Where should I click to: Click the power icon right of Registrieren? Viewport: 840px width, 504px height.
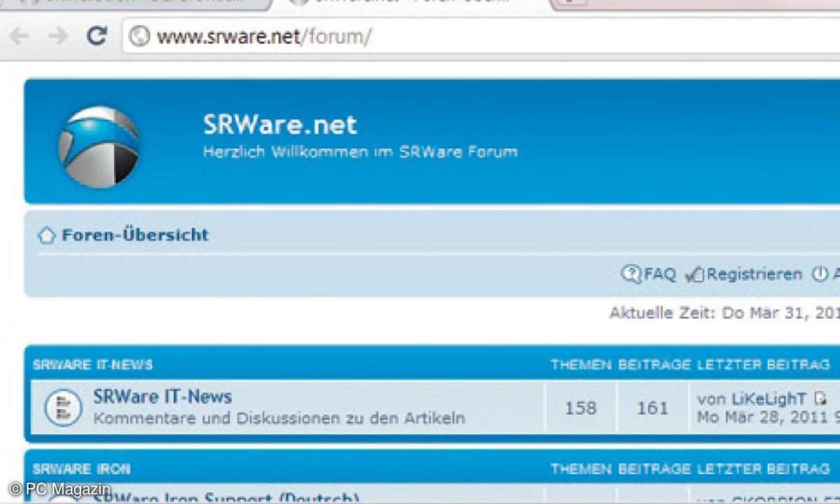pos(819,274)
